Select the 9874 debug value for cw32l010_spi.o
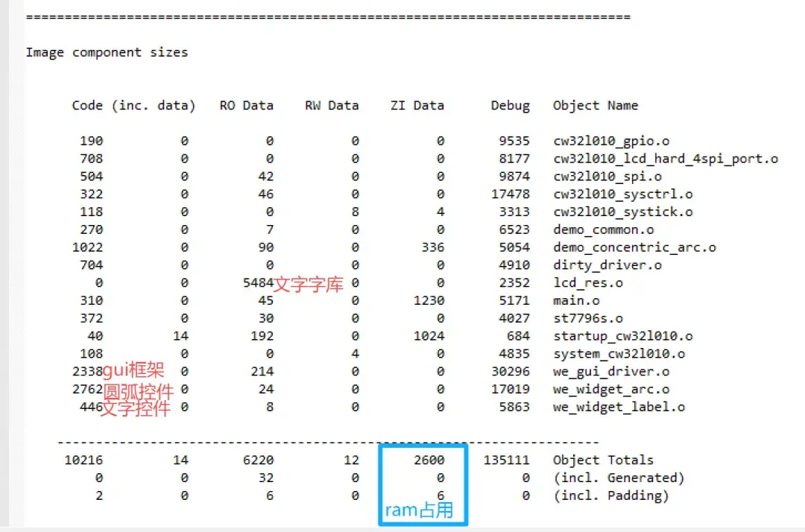This screenshot has height=532, width=805. tap(514, 177)
